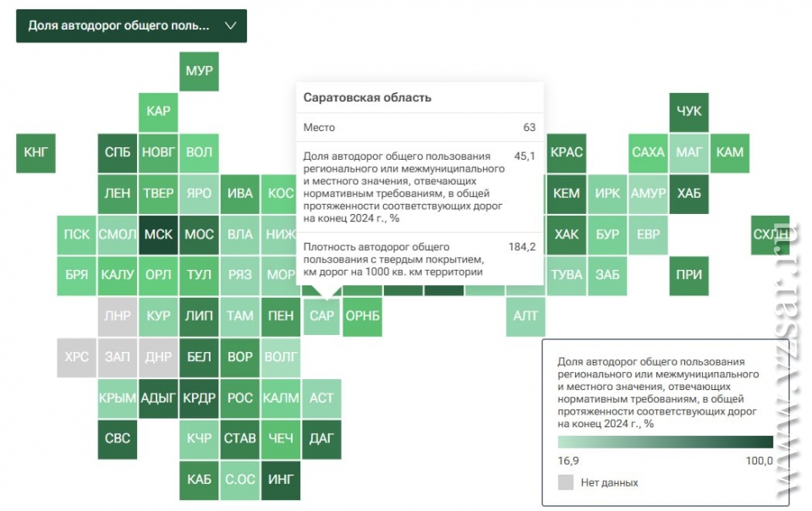Select the ИНГ Ingushetia tile

click(x=281, y=480)
